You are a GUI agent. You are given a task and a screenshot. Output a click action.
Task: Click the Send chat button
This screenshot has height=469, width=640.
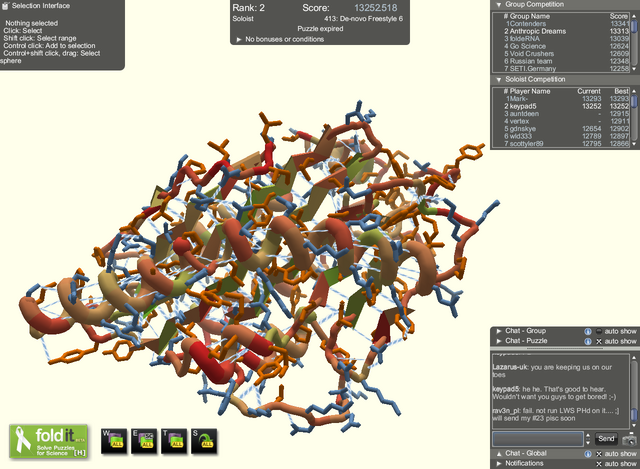point(606,439)
